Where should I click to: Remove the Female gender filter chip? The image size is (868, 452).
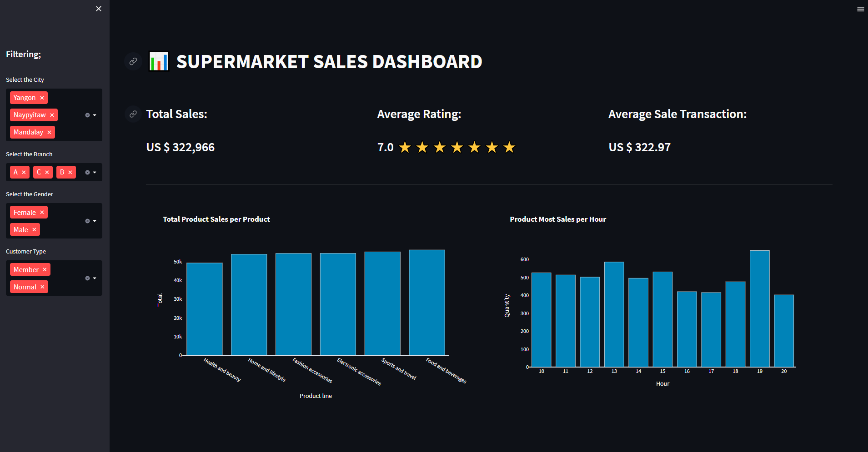[41, 212]
